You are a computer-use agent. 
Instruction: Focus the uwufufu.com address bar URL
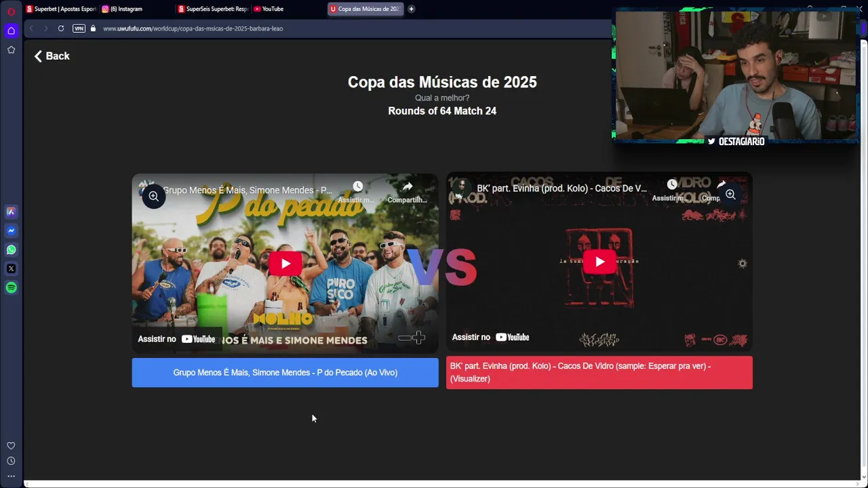tap(193, 28)
